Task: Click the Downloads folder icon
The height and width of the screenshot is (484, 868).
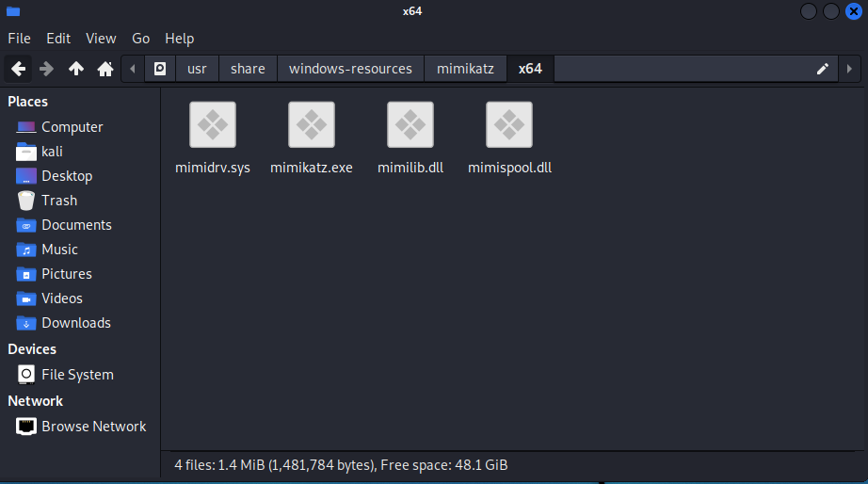Action: pyautogui.click(x=26, y=323)
